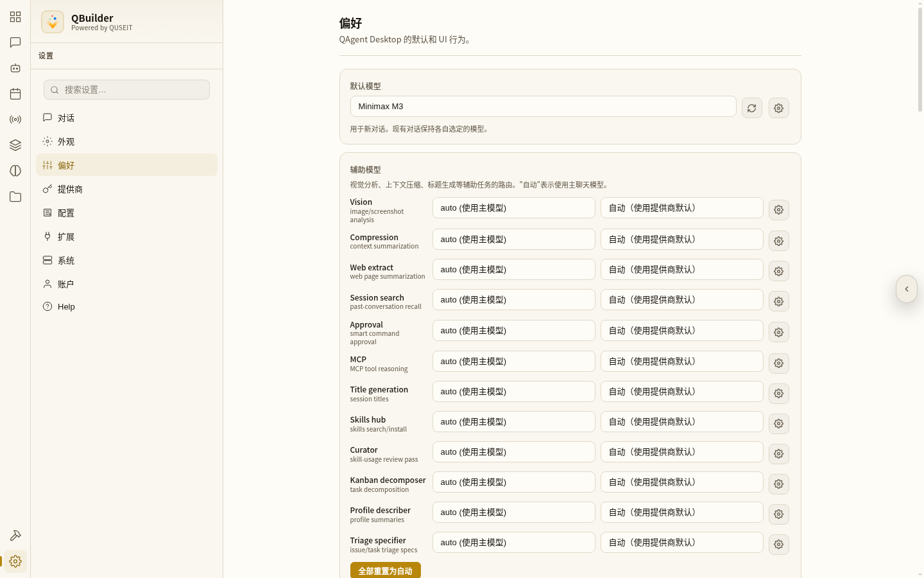Open Web extract auto (使用主模型) dropdown
Image resolution: width=924 pixels, height=578 pixels.
[514, 270]
